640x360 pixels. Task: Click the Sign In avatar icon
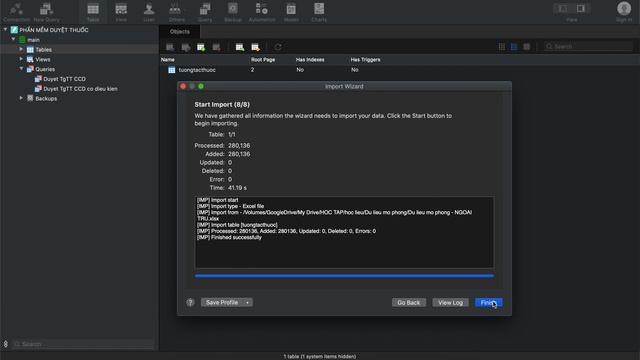pyautogui.click(x=624, y=9)
